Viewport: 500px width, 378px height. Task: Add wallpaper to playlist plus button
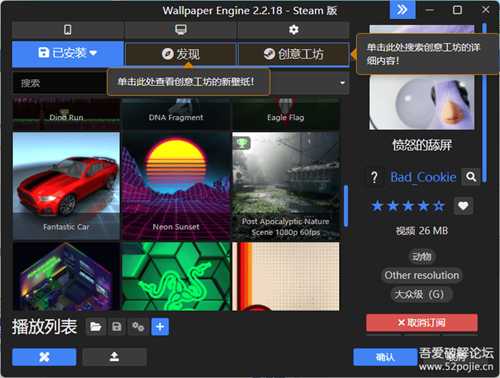160,327
